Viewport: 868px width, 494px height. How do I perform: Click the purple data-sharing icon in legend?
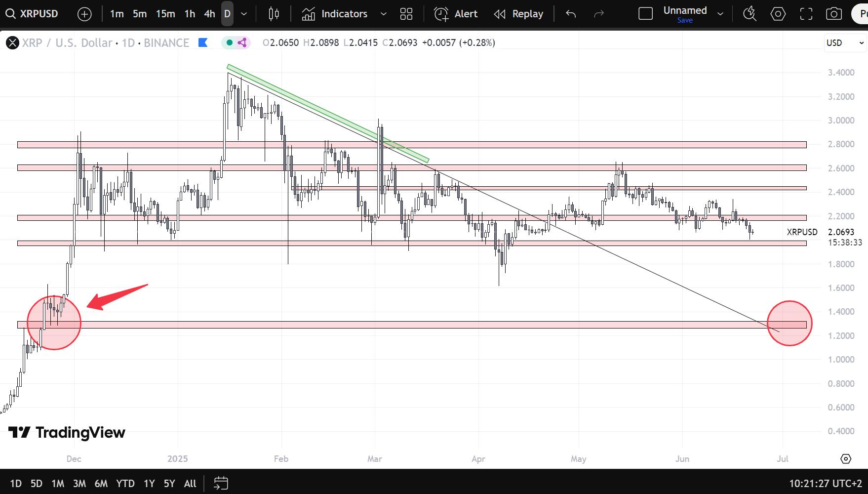pyautogui.click(x=242, y=42)
